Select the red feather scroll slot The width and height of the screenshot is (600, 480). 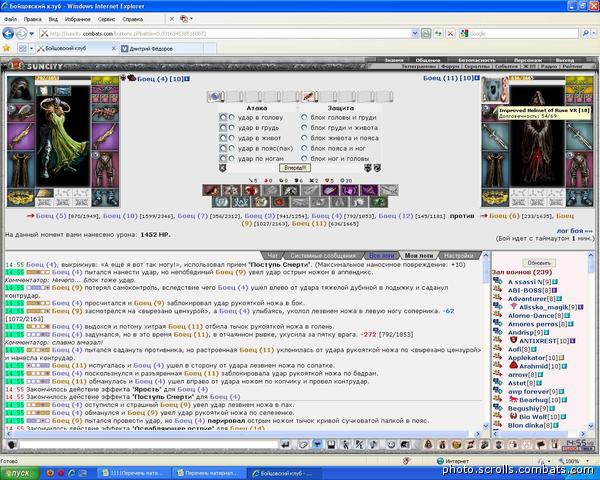tap(310, 96)
